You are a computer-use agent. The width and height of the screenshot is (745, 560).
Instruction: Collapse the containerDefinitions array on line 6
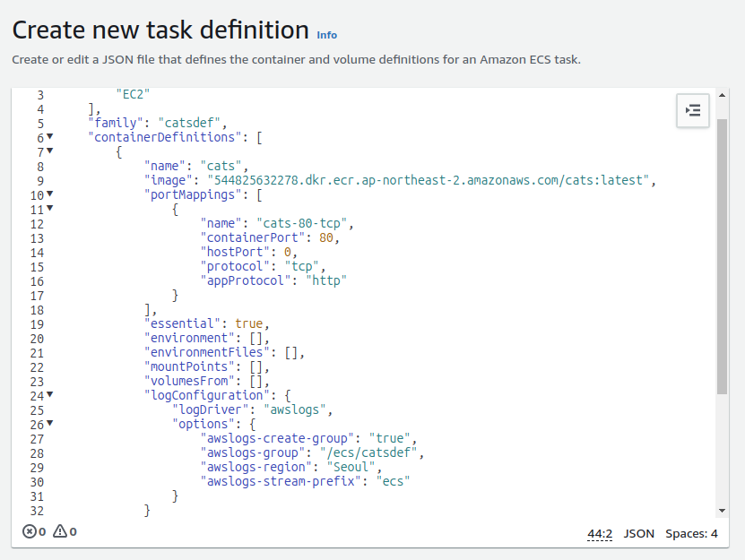pyautogui.click(x=49, y=137)
